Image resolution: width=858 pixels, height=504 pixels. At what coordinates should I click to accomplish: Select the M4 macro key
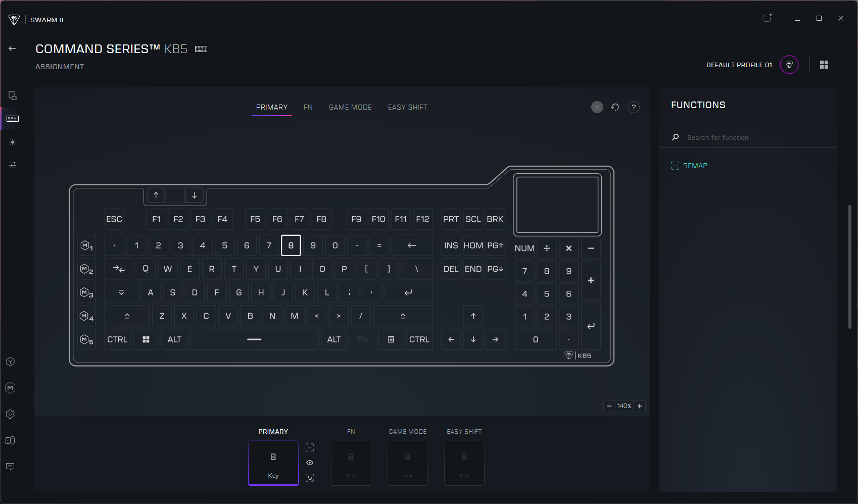[x=87, y=316]
